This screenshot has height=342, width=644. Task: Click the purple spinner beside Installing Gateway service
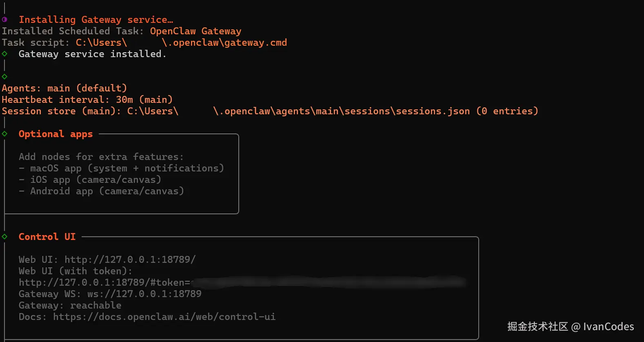click(x=4, y=20)
